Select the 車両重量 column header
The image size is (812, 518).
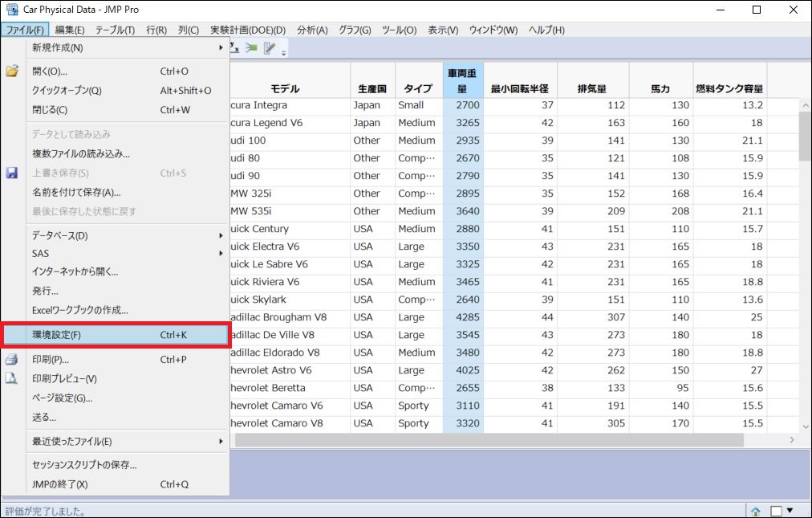[x=463, y=80]
